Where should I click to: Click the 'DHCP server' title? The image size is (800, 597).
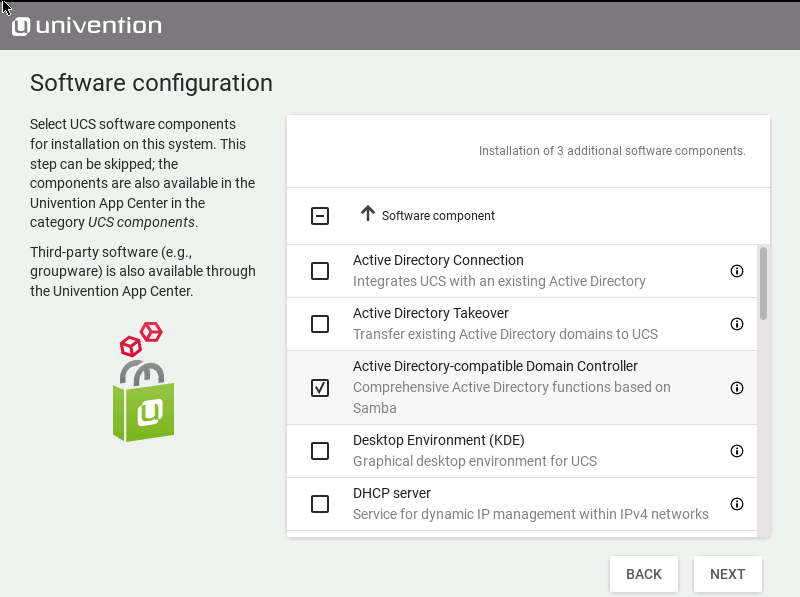pyautogui.click(x=392, y=493)
